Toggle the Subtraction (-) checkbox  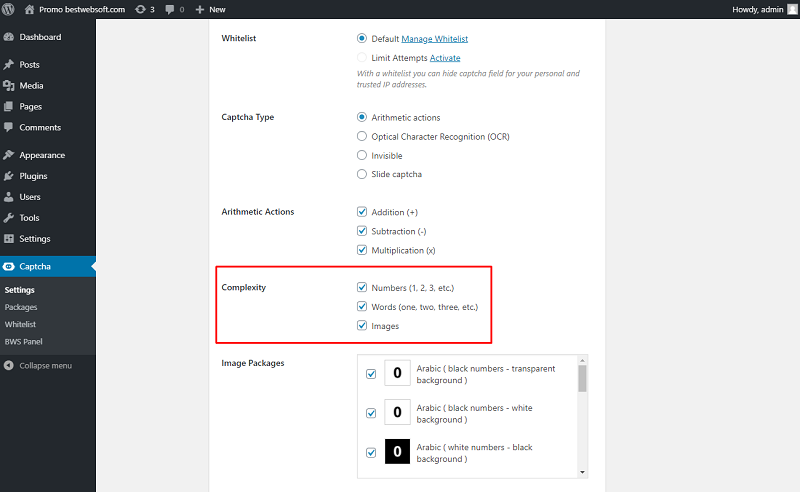coord(362,231)
